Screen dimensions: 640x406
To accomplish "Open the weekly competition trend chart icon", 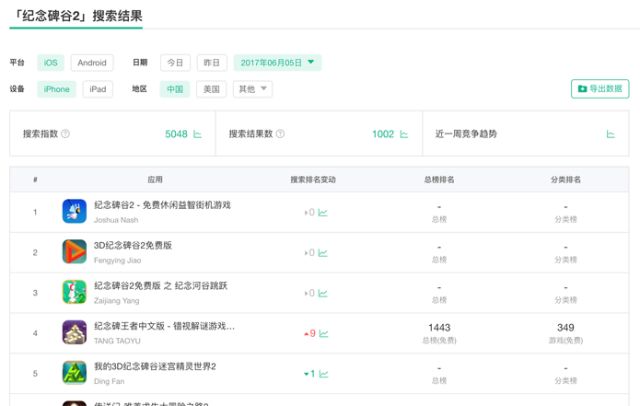I will tap(610, 134).
